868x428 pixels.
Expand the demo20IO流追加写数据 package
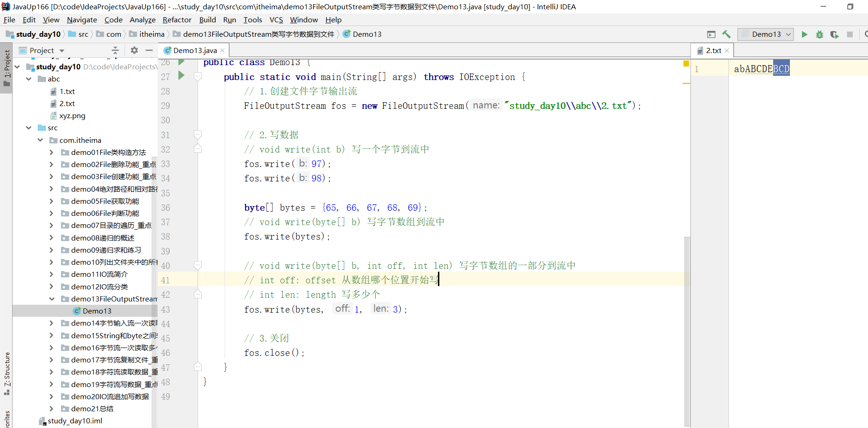pyautogui.click(x=52, y=396)
